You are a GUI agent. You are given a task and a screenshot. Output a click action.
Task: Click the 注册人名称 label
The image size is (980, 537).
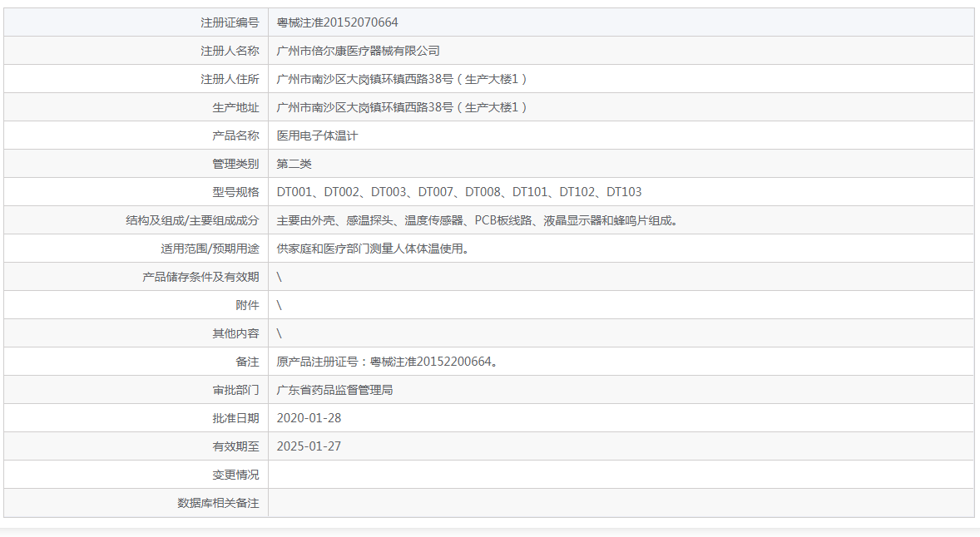click(x=230, y=52)
